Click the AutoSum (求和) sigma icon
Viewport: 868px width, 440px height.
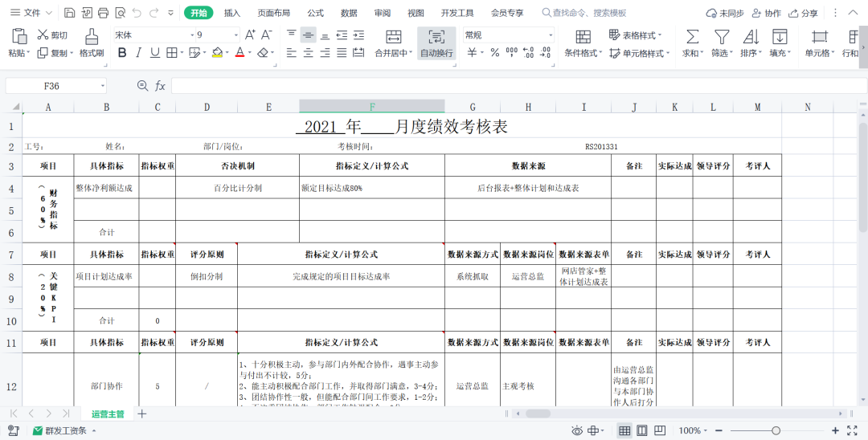point(691,37)
